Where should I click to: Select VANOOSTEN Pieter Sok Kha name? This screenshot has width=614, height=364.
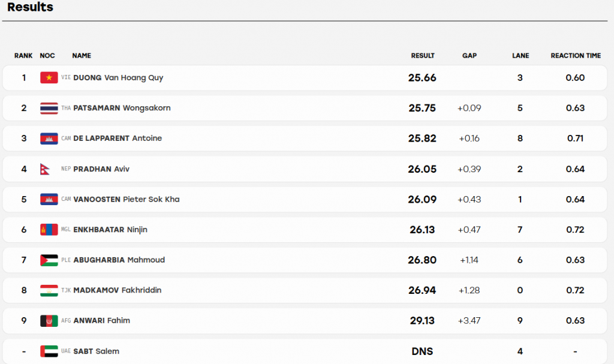point(127,199)
